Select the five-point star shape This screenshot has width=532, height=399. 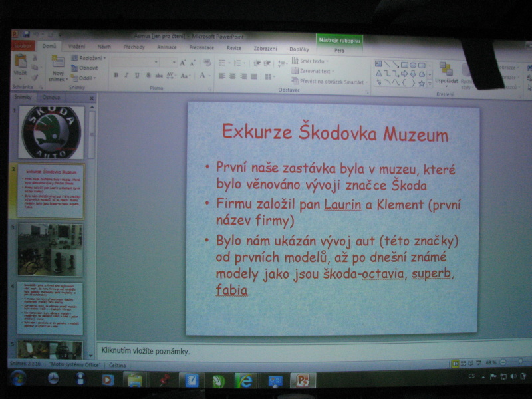point(422,84)
